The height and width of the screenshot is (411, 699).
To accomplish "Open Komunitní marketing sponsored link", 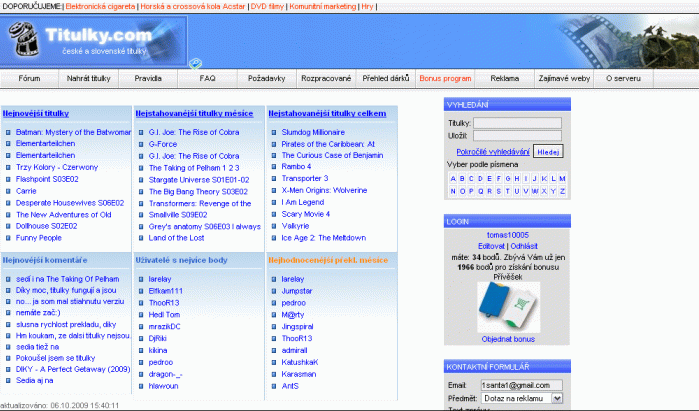I will [323, 7].
